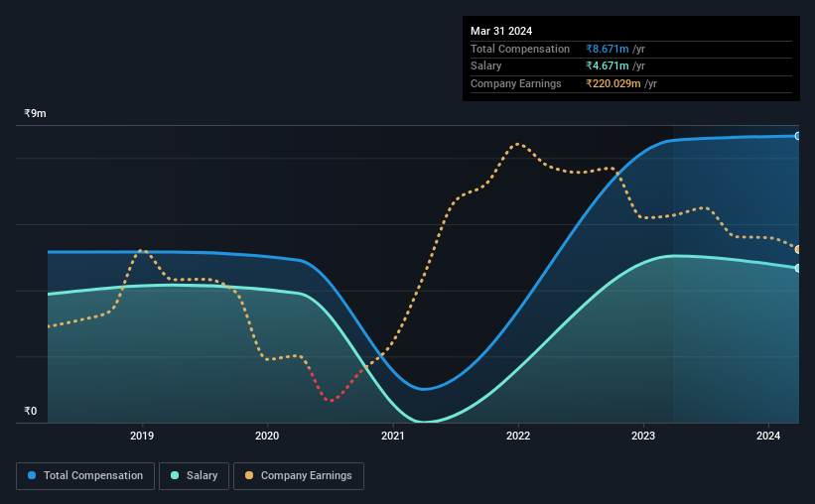
Task: Click the ₹220.029m company earnings value
Action: click(x=613, y=83)
